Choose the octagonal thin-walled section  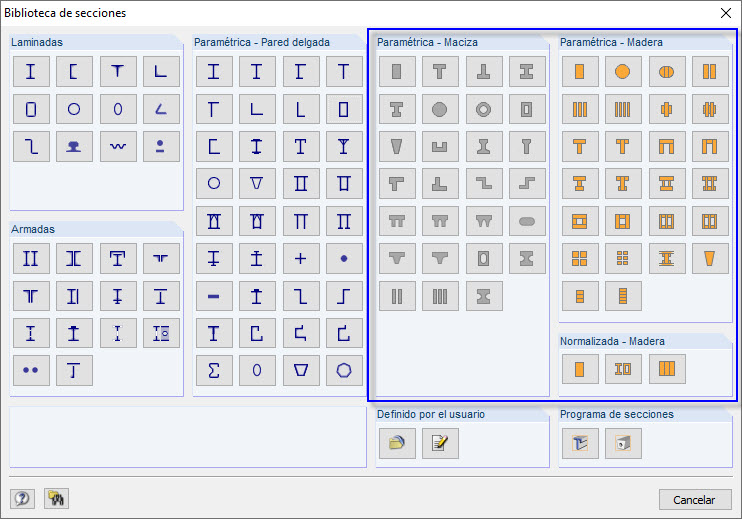pyautogui.click(x=344, y=370)
